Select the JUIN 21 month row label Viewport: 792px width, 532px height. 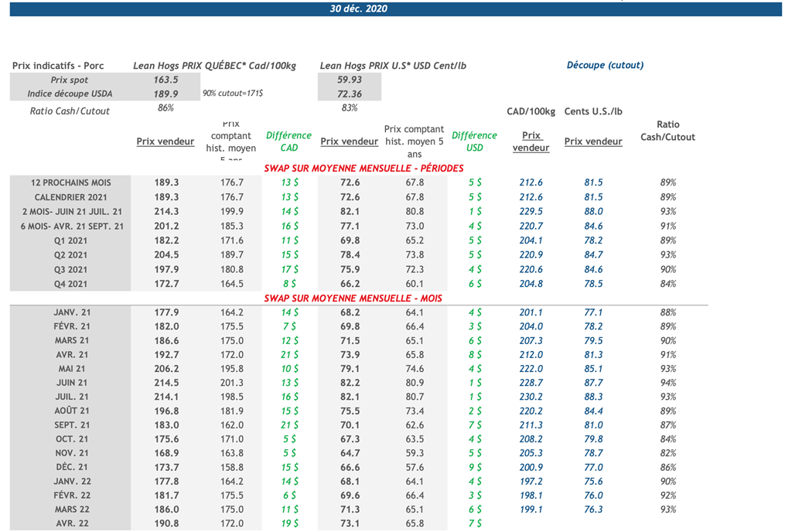coord(72,383)
